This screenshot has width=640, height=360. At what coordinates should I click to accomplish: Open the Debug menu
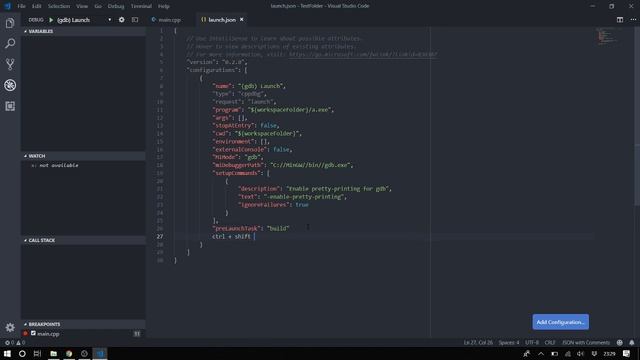click(x=116, y=6)
